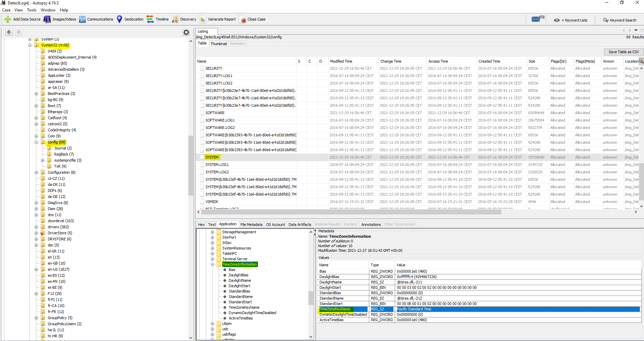Screen dimensions: 644x341
Task: Click the Close Case button
Action: point(253,19)
